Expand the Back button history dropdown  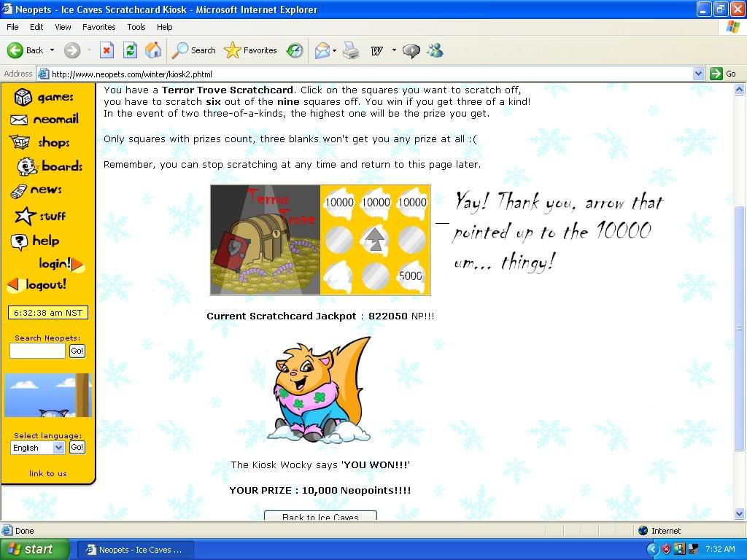52,50
